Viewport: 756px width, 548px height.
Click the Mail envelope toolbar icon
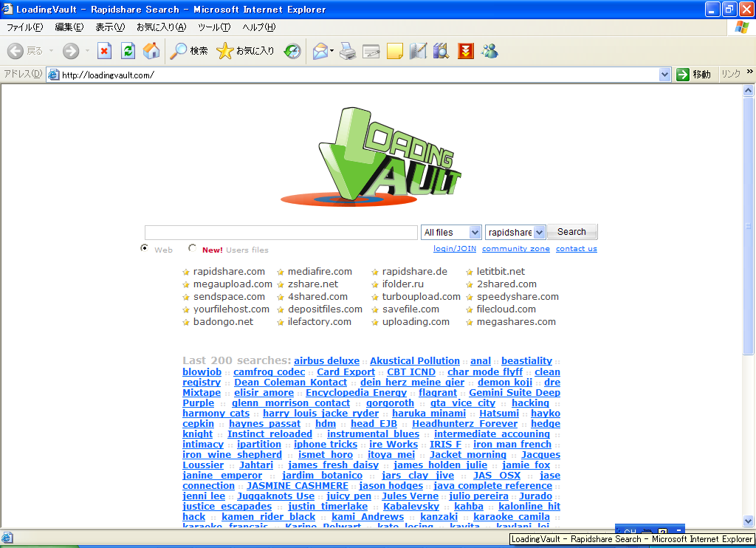(x=320, y=51)
